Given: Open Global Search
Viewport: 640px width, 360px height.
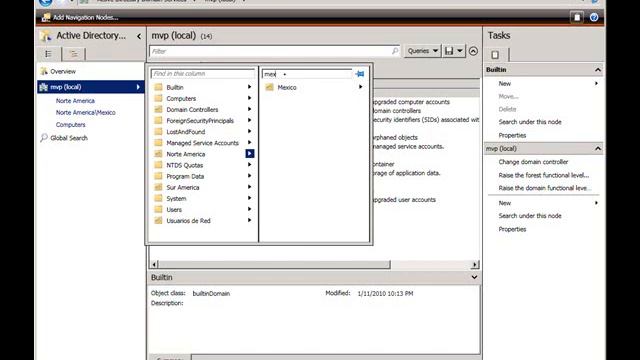Looking at the screenshot, I should (x=69, y=138).
